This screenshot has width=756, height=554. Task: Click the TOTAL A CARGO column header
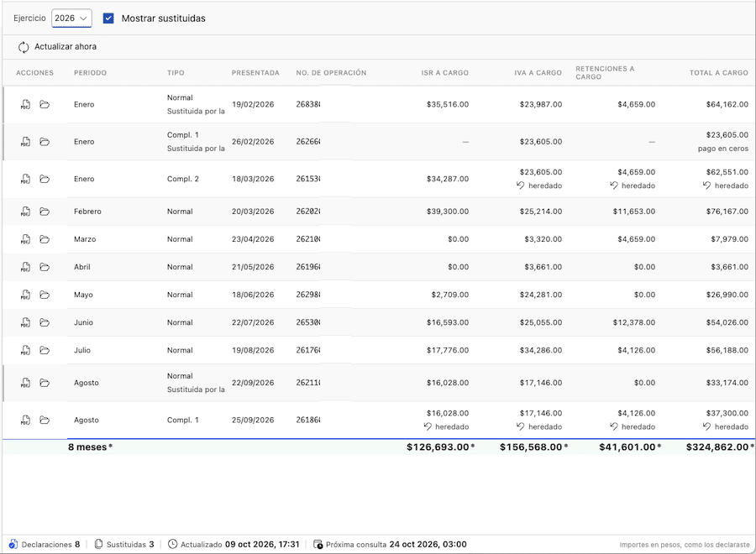click(x=719, y=73)
